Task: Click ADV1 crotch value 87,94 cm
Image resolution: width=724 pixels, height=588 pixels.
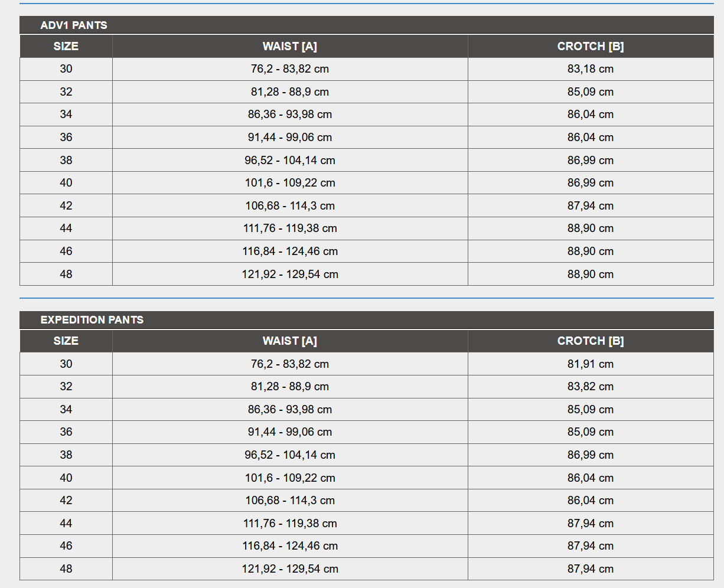Action: pos(591,205)
